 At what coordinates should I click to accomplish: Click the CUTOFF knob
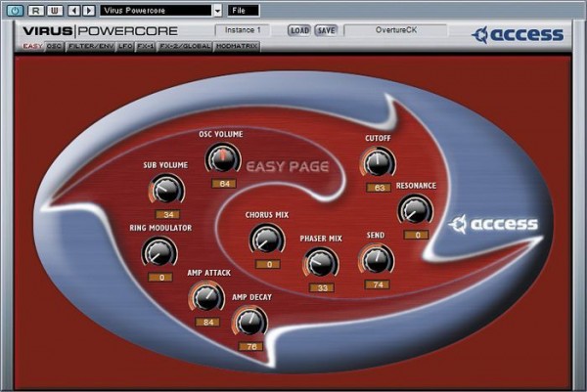click(x=378, y=162)
